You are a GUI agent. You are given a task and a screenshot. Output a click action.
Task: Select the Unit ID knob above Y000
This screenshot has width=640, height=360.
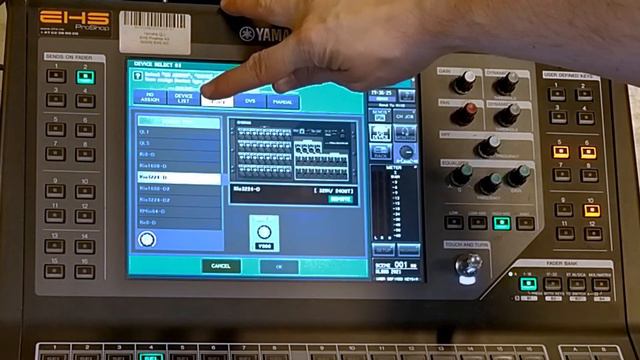[x=264, y=232]
